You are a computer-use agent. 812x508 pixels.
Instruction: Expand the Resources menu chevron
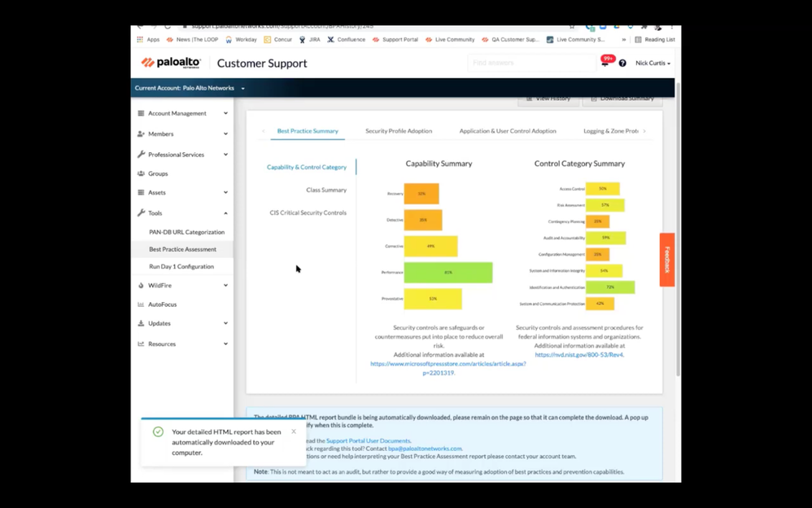[x=225, y=344]
